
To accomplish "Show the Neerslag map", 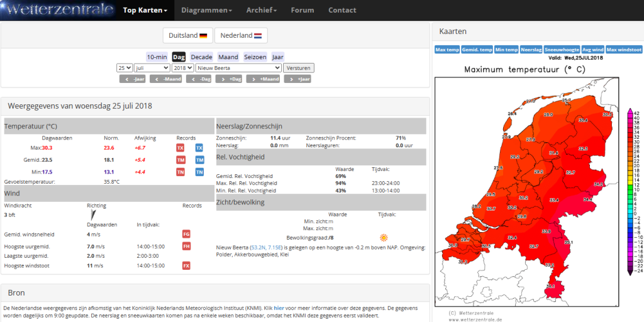I will (531, 50).
